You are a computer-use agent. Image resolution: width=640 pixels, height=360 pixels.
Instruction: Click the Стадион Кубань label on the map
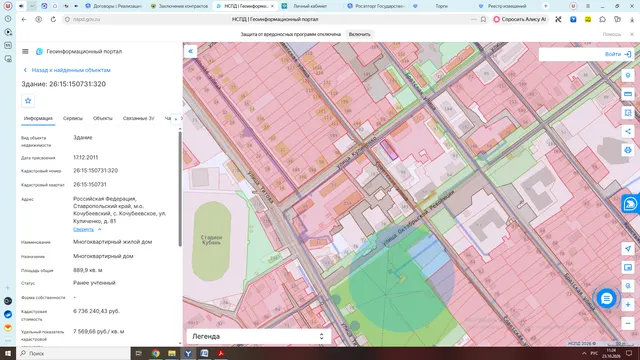pyautogui.click(x=211, y=240)
